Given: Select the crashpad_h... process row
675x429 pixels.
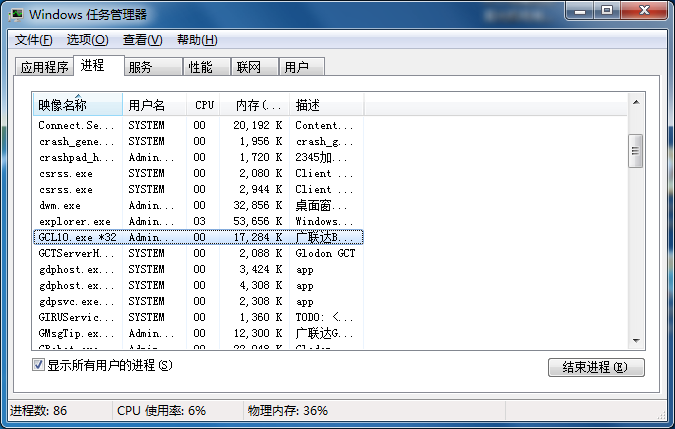Looking at the screenshot, I should point(198,157).
